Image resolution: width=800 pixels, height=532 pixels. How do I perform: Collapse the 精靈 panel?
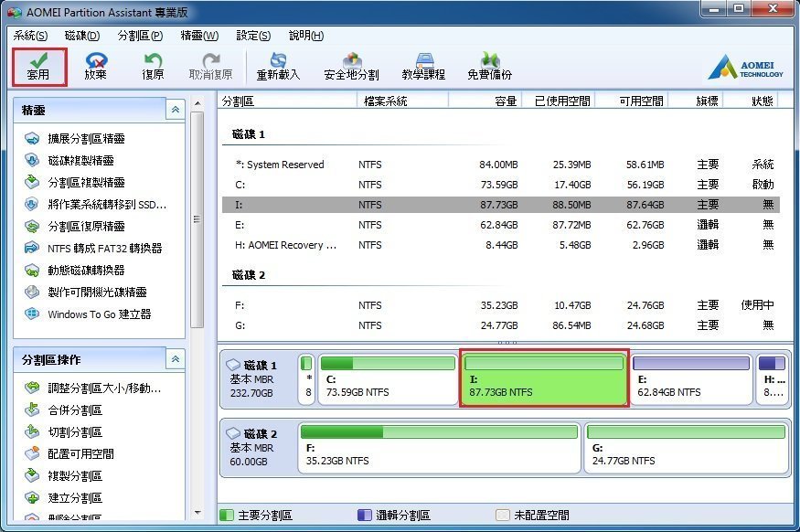pos(176,109)
